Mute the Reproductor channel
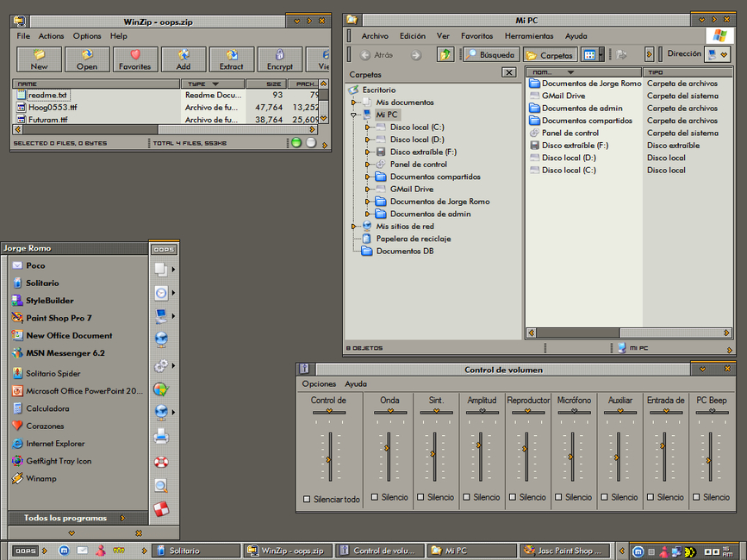 tap(513, 497)
